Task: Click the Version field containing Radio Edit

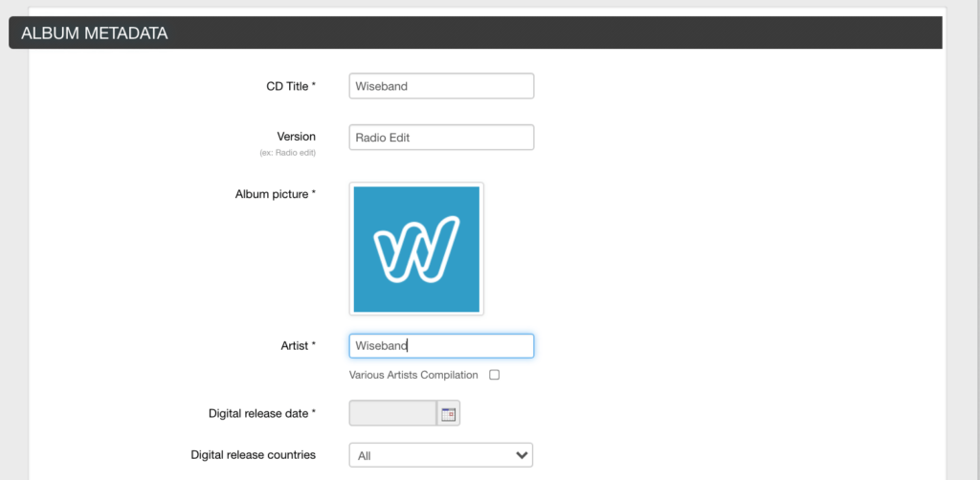Action: pyautogui.click(x=441, y=138)
